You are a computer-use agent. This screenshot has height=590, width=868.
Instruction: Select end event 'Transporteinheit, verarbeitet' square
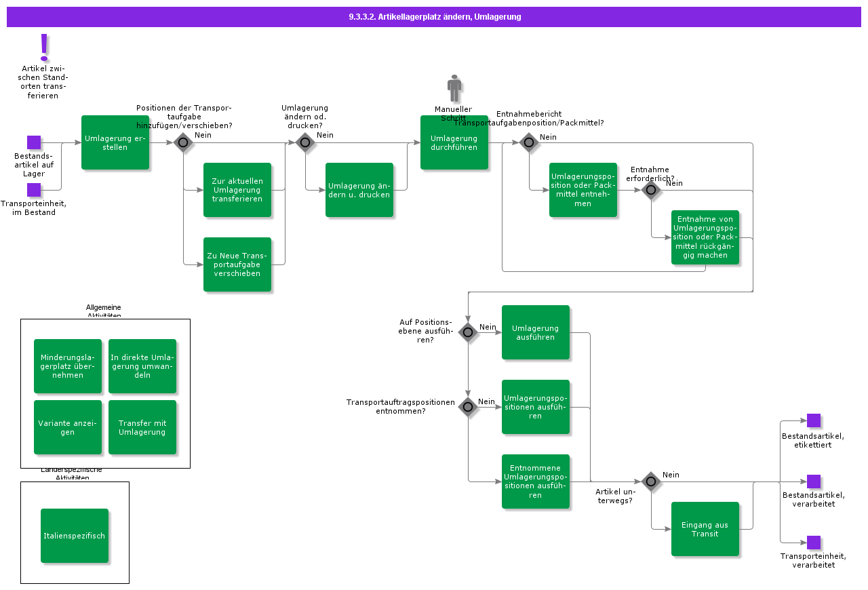coord(814,543)
